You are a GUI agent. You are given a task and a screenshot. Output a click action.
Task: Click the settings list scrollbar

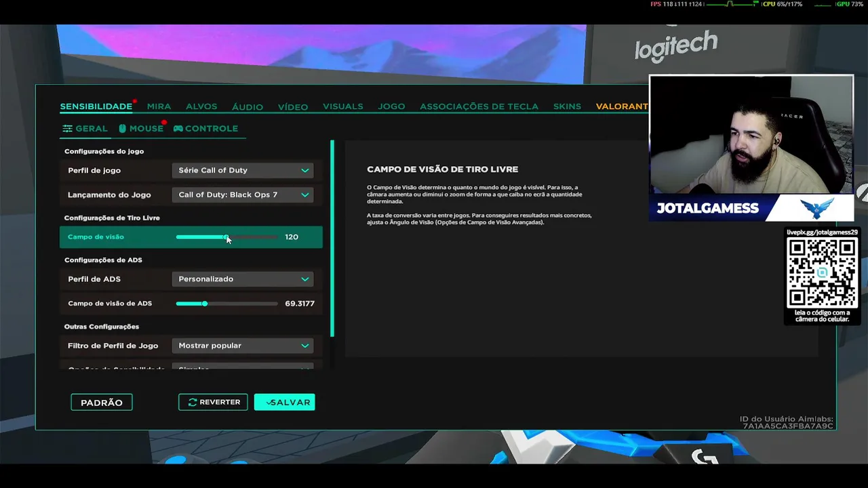coord(332,239)
